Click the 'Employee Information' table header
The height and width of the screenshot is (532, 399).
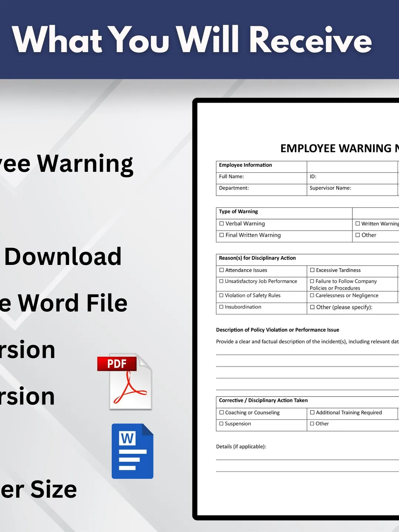point(245,165)
